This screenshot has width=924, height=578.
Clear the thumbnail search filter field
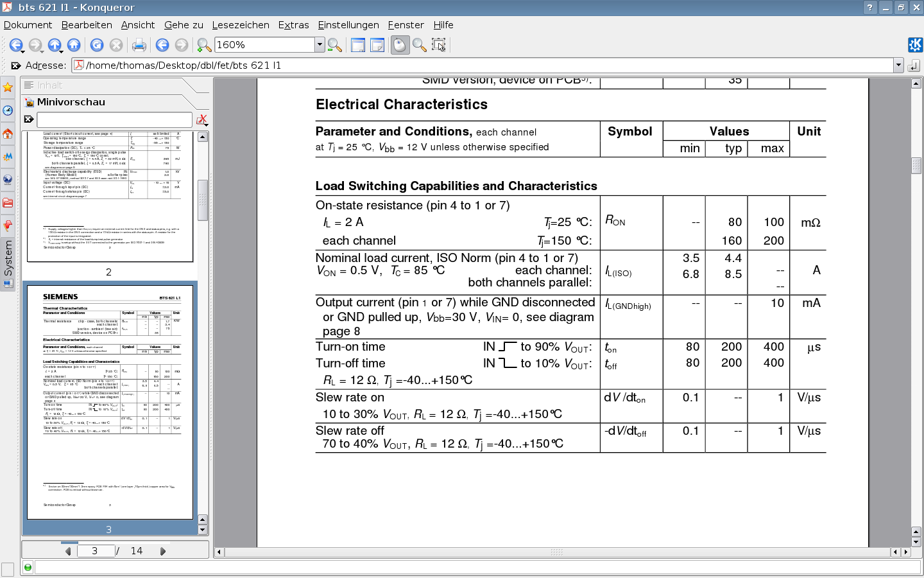point(28,119)
